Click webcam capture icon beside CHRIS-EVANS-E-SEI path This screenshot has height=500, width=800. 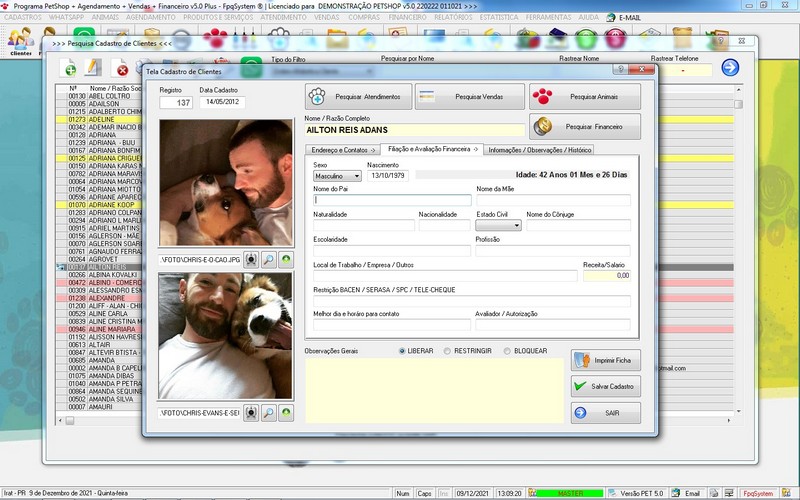[x=251, y=413]
